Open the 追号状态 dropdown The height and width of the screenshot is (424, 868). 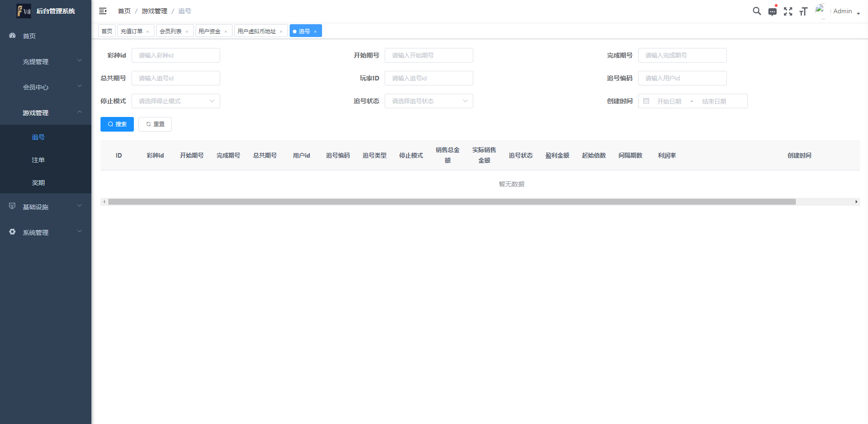(x=429, y=101)
